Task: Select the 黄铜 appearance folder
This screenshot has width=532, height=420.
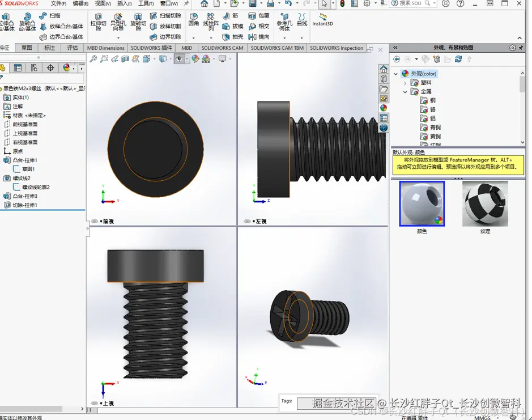Action: pos(431,137)
